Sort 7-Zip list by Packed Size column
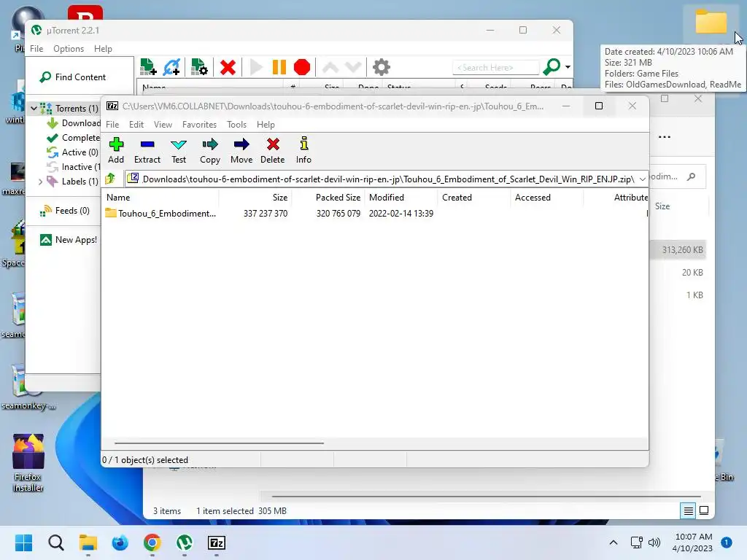 pos(328,197)
